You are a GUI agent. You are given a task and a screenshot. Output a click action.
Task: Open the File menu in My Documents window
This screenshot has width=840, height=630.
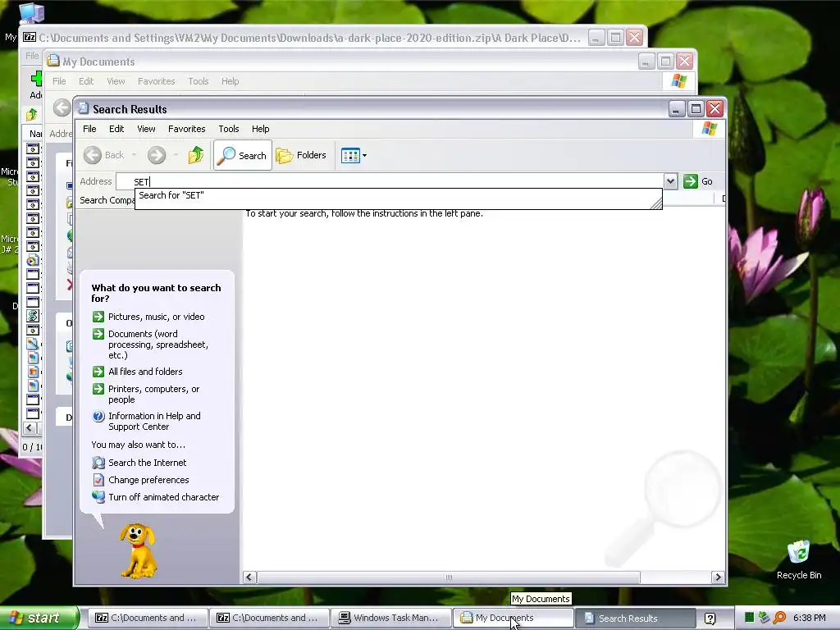point(59,81)
